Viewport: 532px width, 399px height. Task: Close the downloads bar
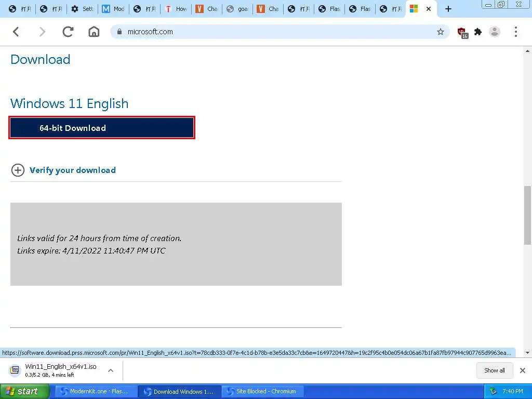[523, 370]
